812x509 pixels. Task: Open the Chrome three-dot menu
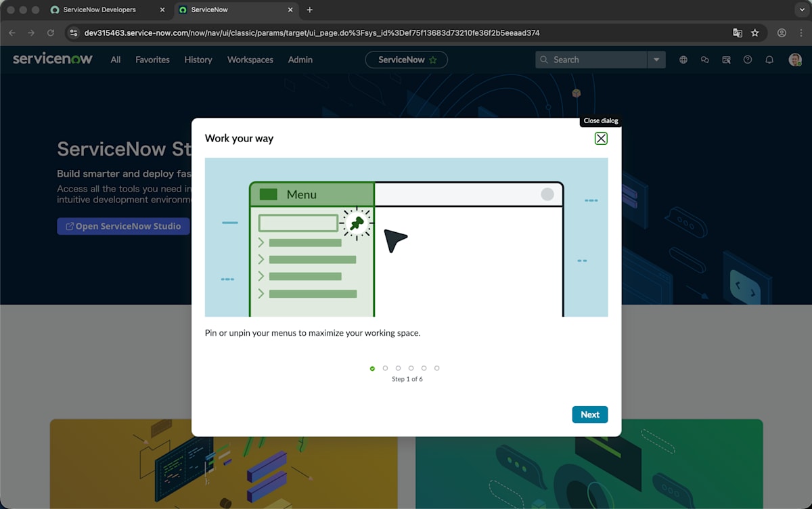click(x=800, y=32)
